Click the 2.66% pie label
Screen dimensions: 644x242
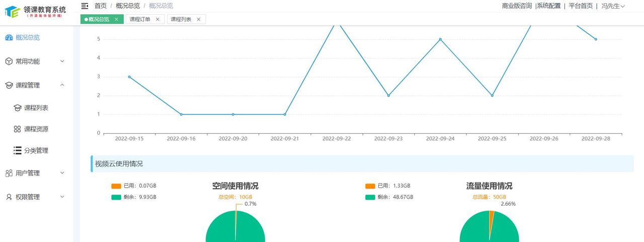coord(508,204)
